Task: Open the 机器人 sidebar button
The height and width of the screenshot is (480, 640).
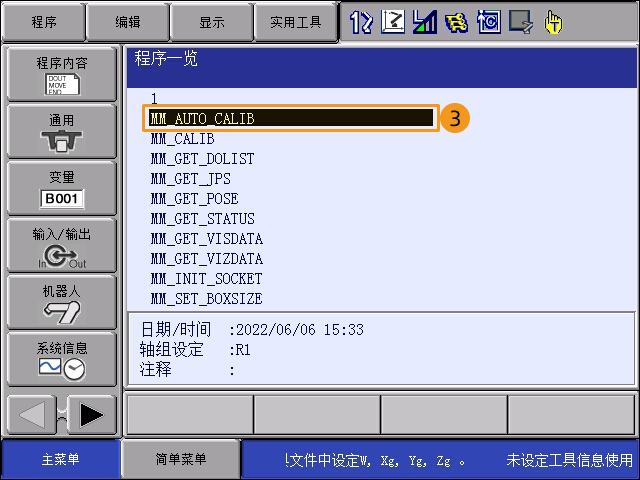Action: click(62, 303)
